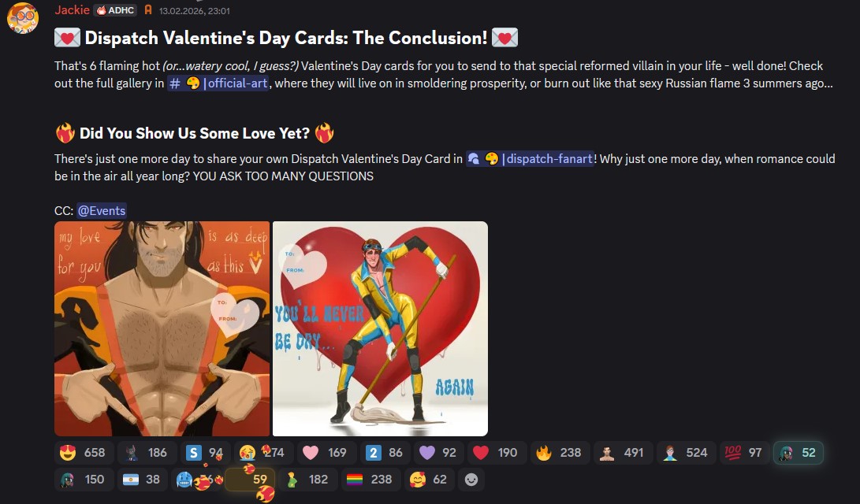Open the "my love for you" card image
860x504 pixels.
(162, 328)
